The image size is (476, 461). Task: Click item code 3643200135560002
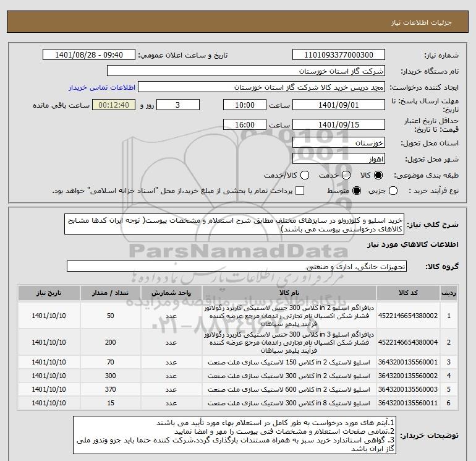(408, 376)
